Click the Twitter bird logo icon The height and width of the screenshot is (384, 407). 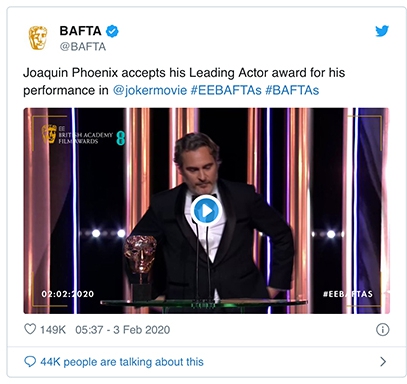382,31
